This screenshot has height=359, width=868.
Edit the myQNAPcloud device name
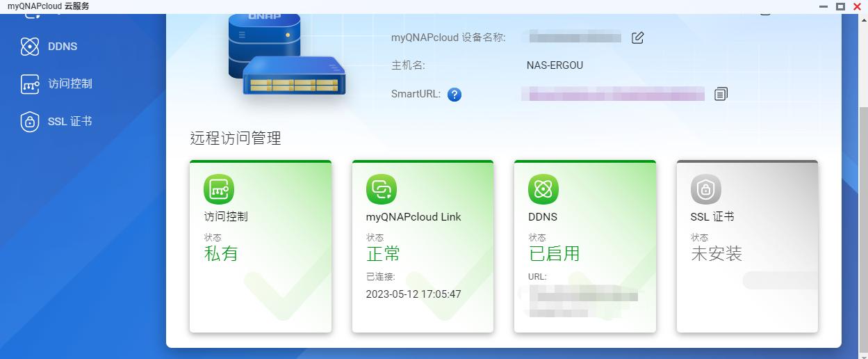point(637,38)
